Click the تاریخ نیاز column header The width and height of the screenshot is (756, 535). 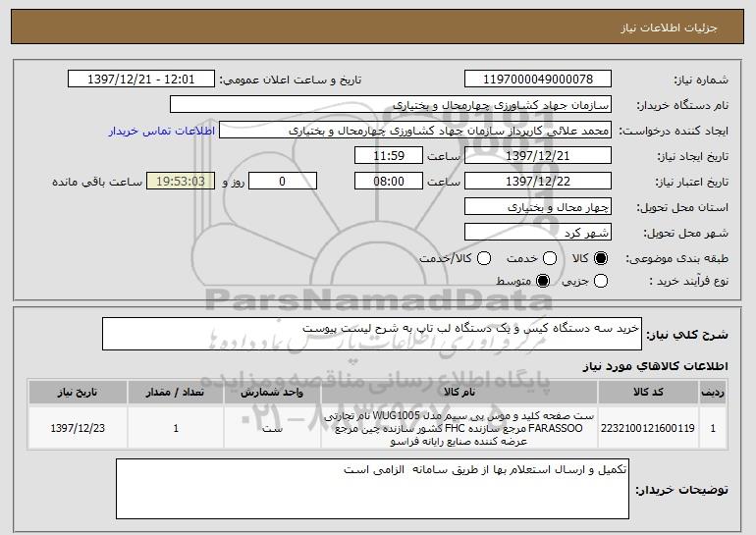pyautogui.click(x=78, y=393)
